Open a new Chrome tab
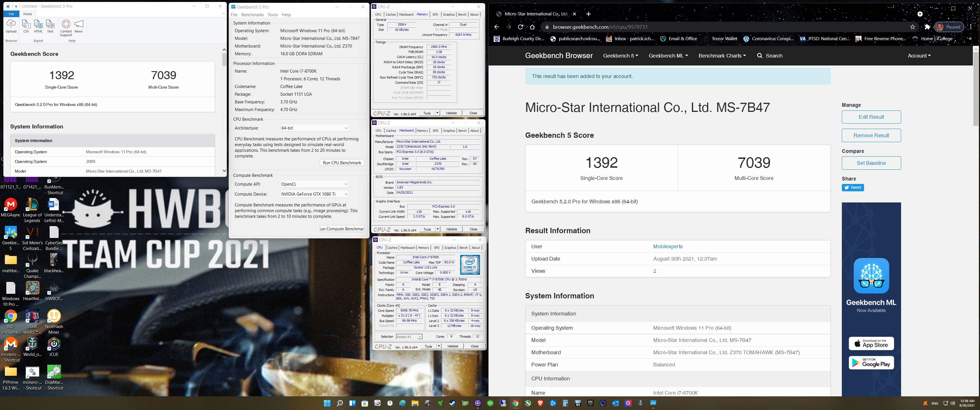980x410 pixels. pos(589,14)
